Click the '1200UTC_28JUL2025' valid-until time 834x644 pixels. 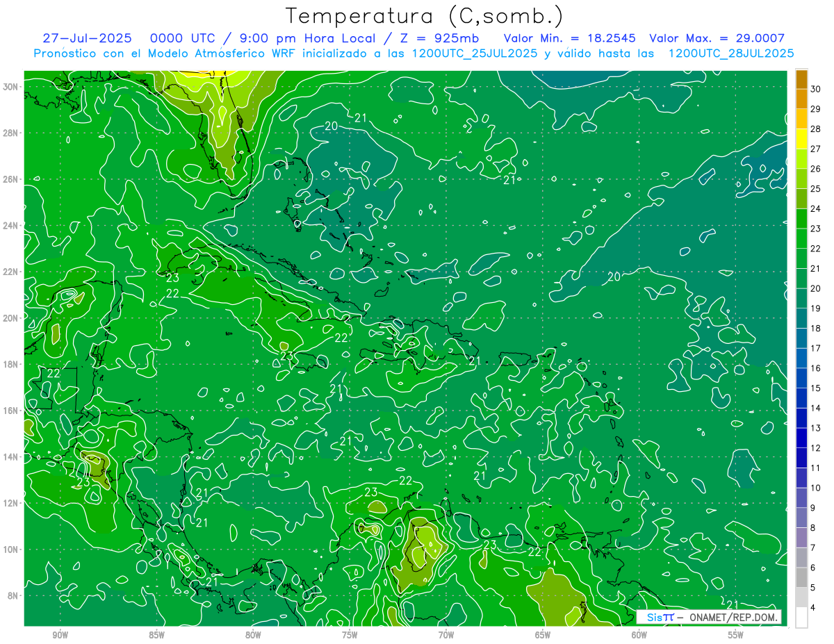coord(731,53)
